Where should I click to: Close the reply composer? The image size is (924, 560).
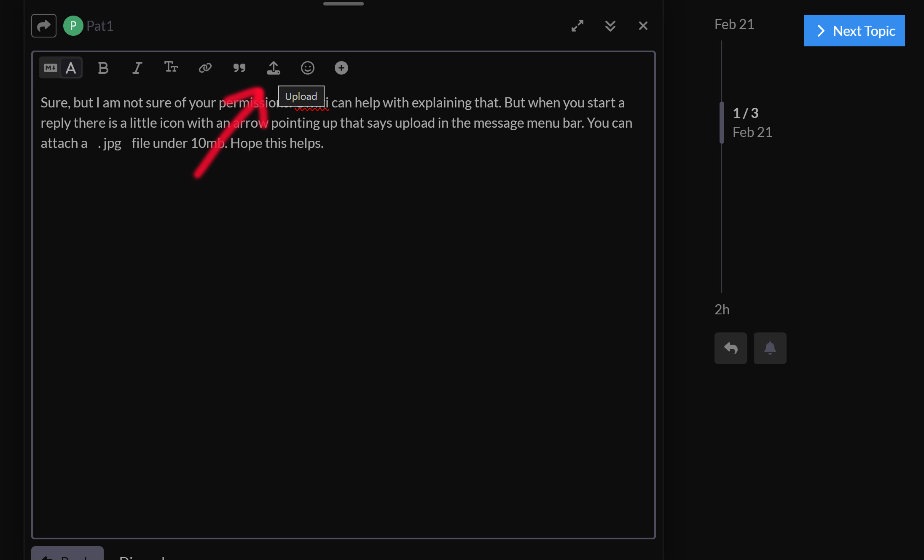pyautogui.click(x=643, y=26)
